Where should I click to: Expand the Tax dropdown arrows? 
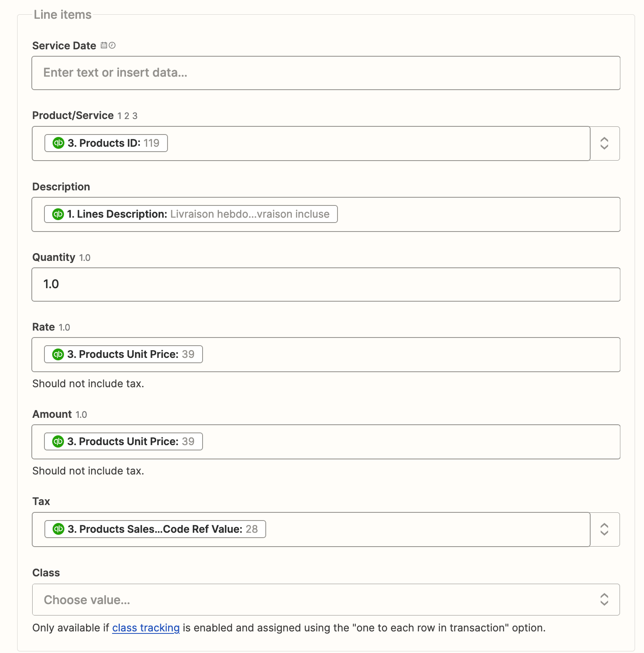tap(604, 529)
